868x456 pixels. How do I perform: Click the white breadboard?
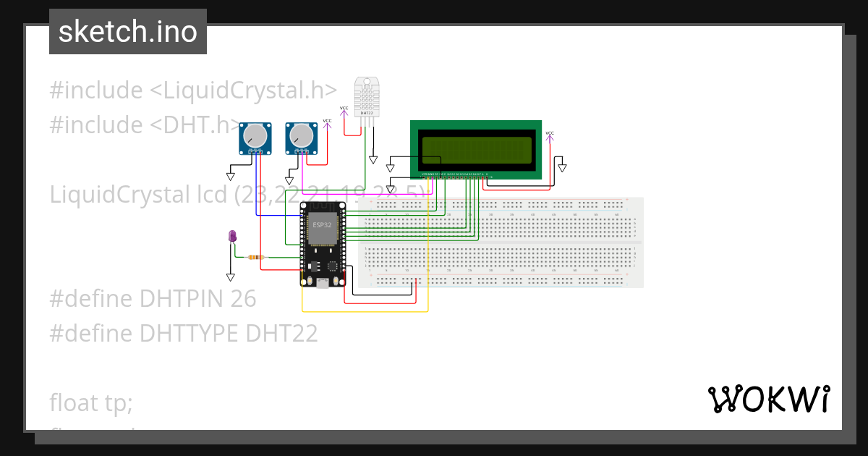pos(500,242)
